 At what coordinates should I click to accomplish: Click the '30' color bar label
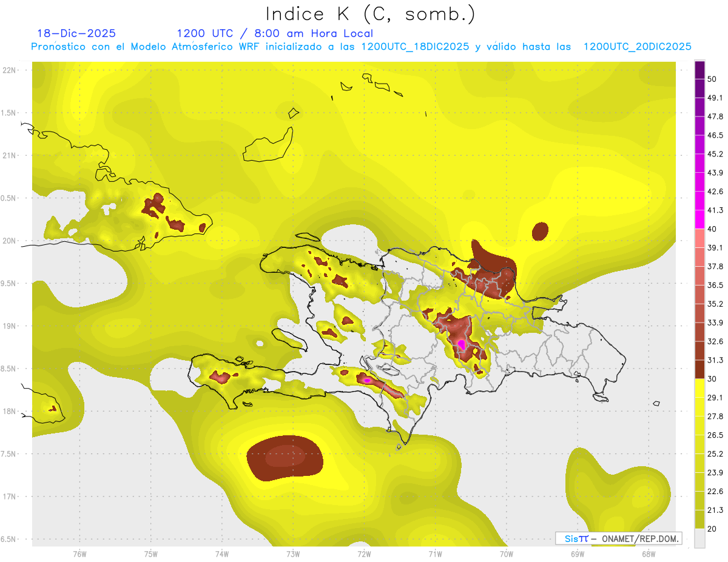[712, 379]
